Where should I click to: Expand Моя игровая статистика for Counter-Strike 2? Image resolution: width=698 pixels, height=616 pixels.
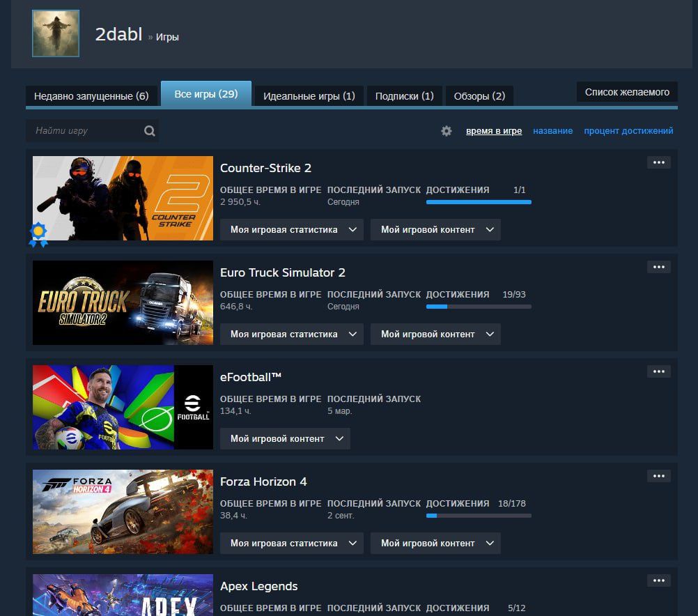(292, 230)
